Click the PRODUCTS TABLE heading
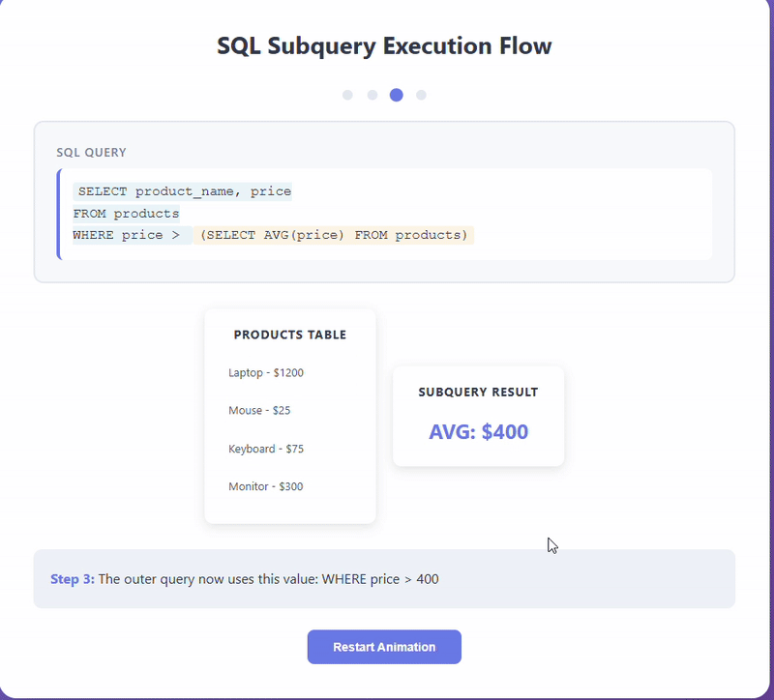 (290, 335)
